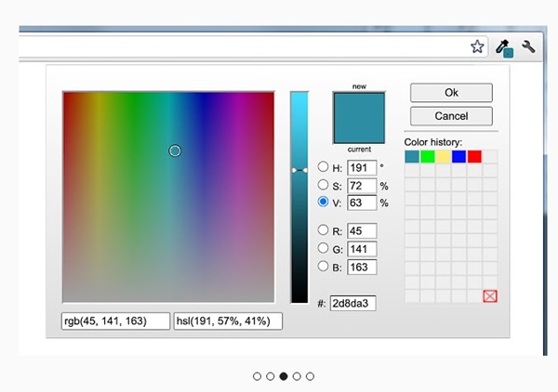Go to the fourth carousel dot
Image resolution: width=558 pixels, height=392 pixels.
(x=297, y=376)
